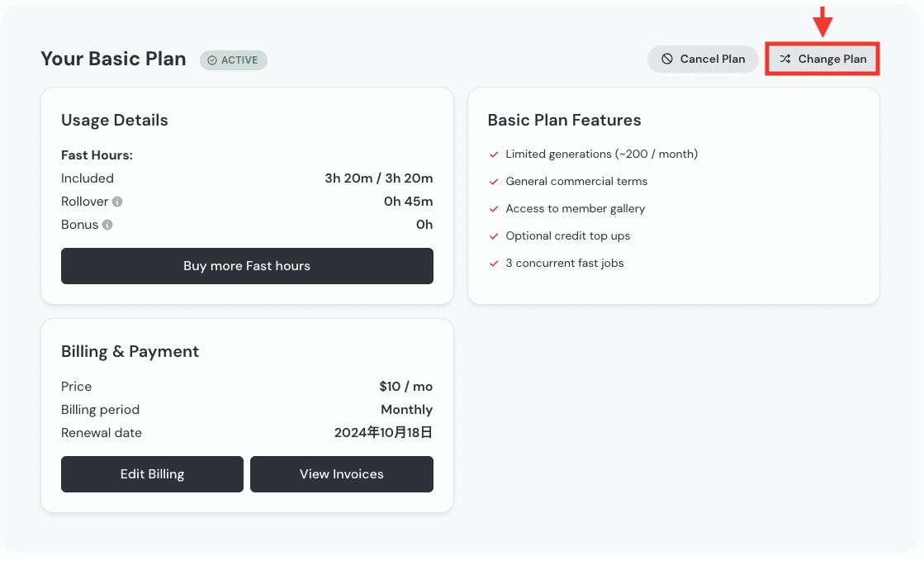Click the Change Plan button label
The width and height of the screenshot is (924, 561).
click(x=832, y=59)
